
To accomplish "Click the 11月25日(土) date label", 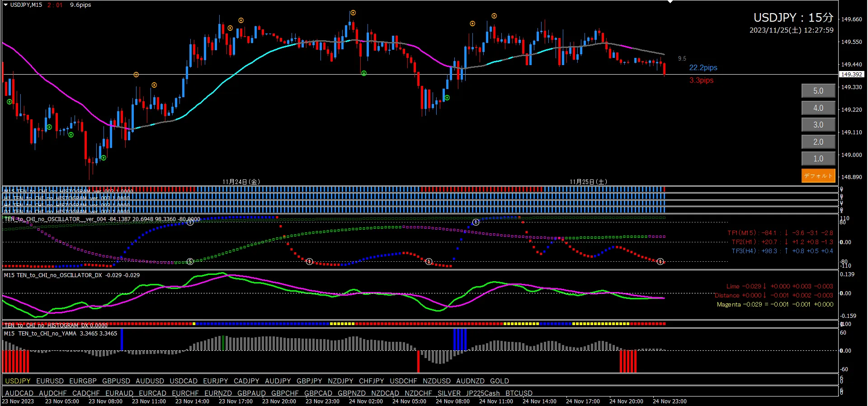I will pyautogui.click(x=588, y=182).
